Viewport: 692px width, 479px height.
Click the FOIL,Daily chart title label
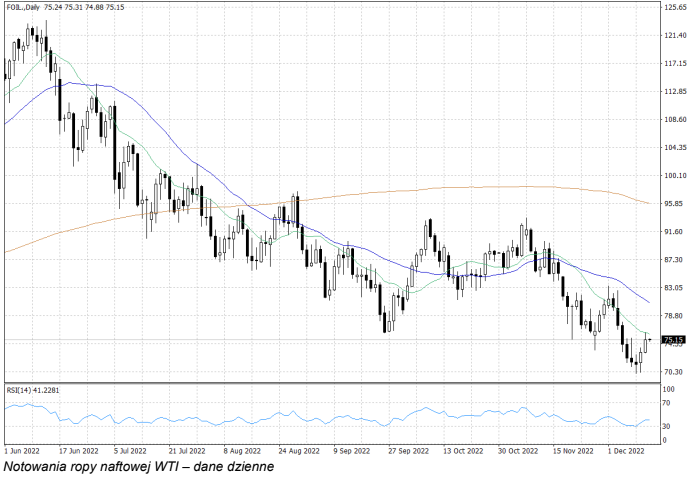[x=24, y=8]
